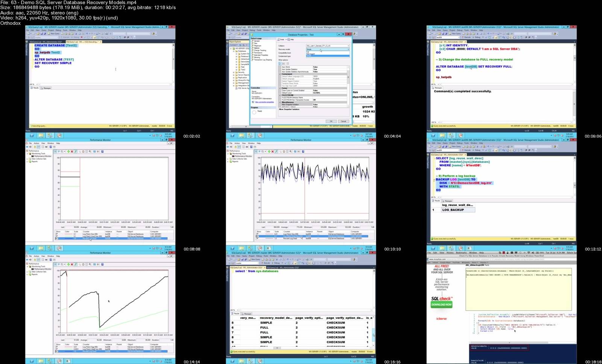Click green Add counter icon in 00:10:10 frame

pyautogui.click(x=269, y=152)
